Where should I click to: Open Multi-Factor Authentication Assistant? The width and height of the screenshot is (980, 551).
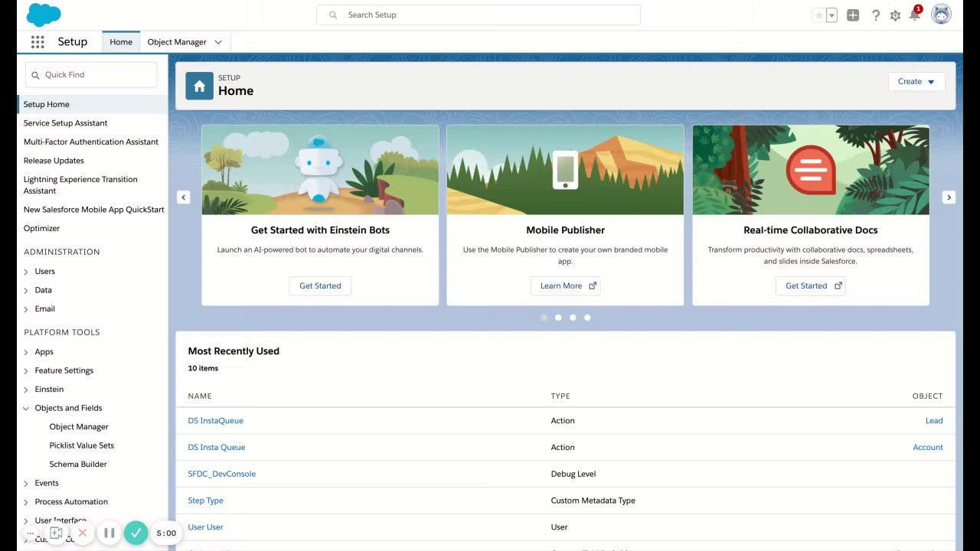(91, 142)
